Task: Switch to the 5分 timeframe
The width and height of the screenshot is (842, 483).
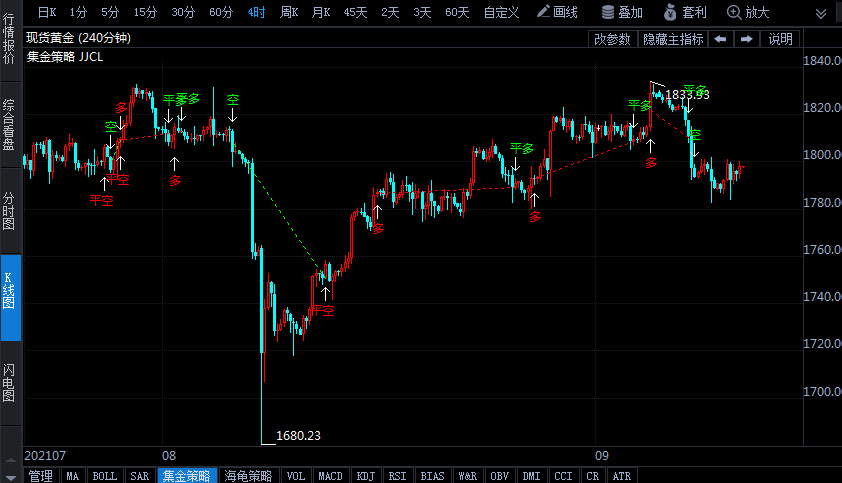Action: coord(110,12)
